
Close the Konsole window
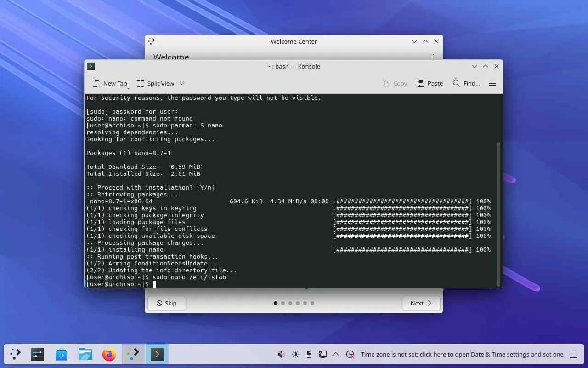(x=497, y=66)
